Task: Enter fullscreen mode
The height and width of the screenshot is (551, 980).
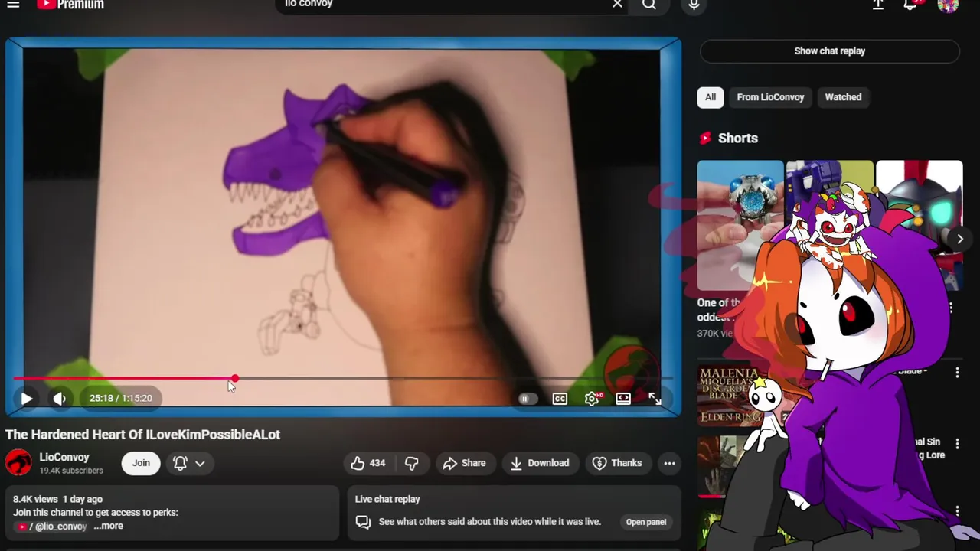Action: click(x=655, y=399)
